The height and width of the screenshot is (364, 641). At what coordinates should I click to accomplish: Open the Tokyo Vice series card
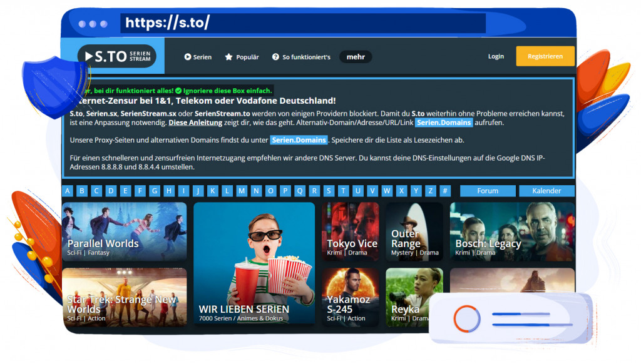(351, 231)
